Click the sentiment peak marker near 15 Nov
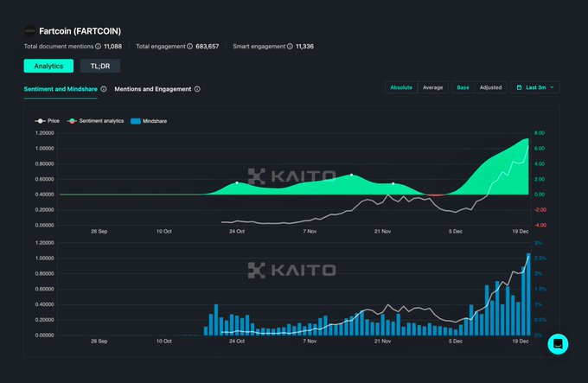 351,175
